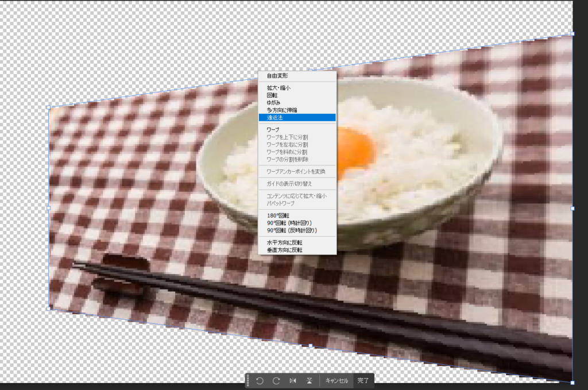Viewport: 588px width, 390px height.
Task: Click the rotate clockwise icon in the transform bar
Action: click(x=276, y=380)
